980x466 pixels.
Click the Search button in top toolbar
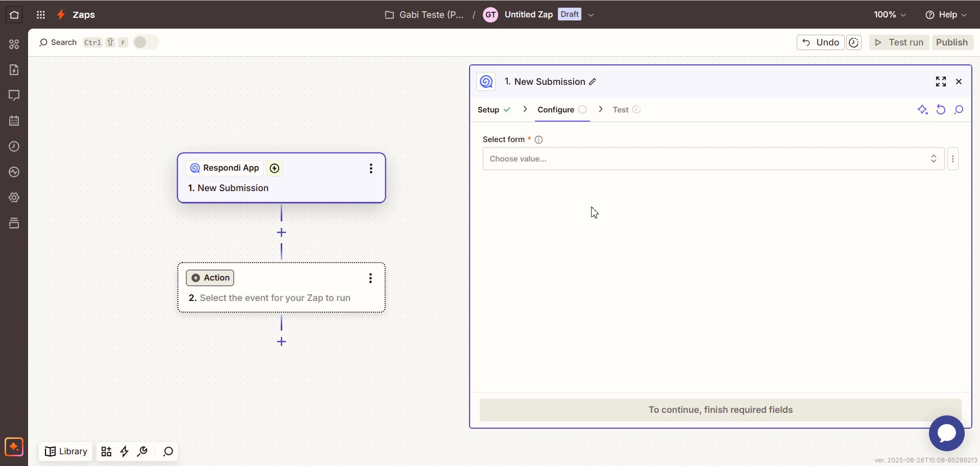tap(58, 42)
